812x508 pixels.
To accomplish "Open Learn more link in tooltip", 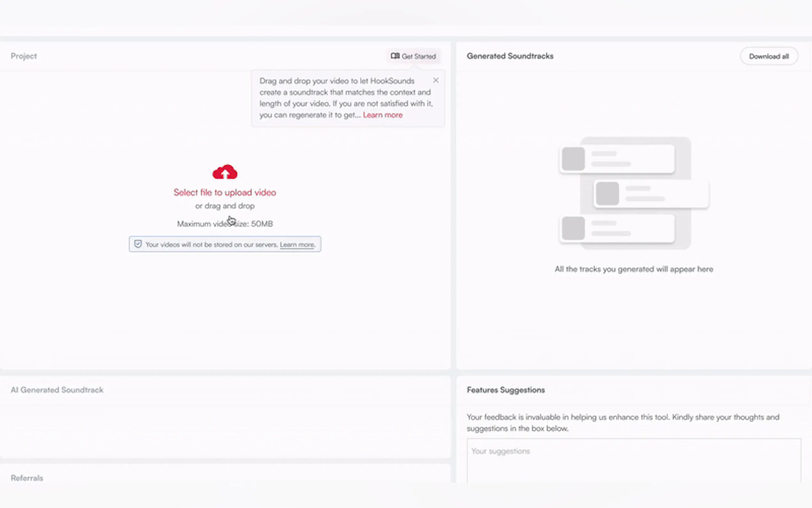I will click(382, 115).
